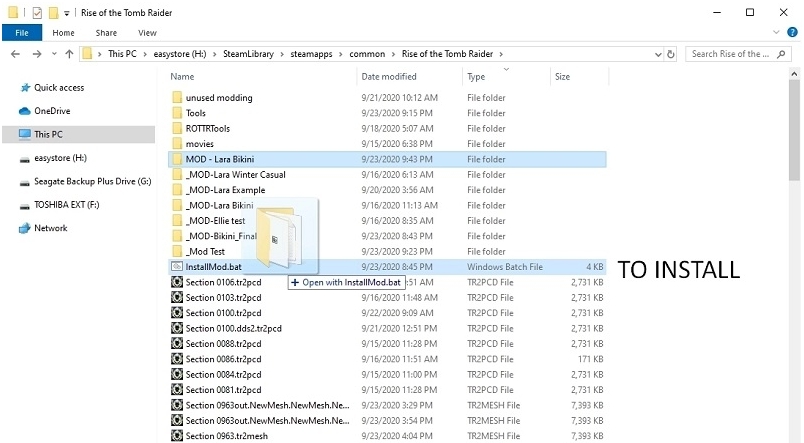Click 171 KB size cell
The width and height of the screenshot is (804, 443).
pyautogui.click(x=591, y=359)
